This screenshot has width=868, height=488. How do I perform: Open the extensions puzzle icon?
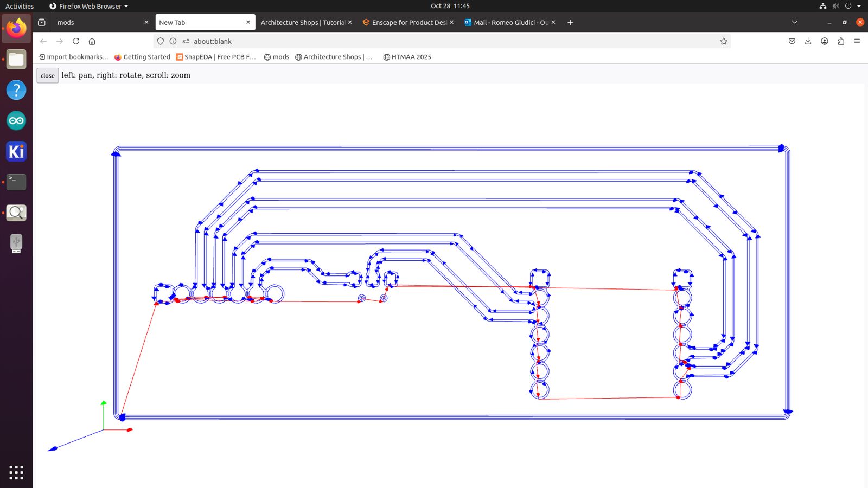click(x=841, y=41)
